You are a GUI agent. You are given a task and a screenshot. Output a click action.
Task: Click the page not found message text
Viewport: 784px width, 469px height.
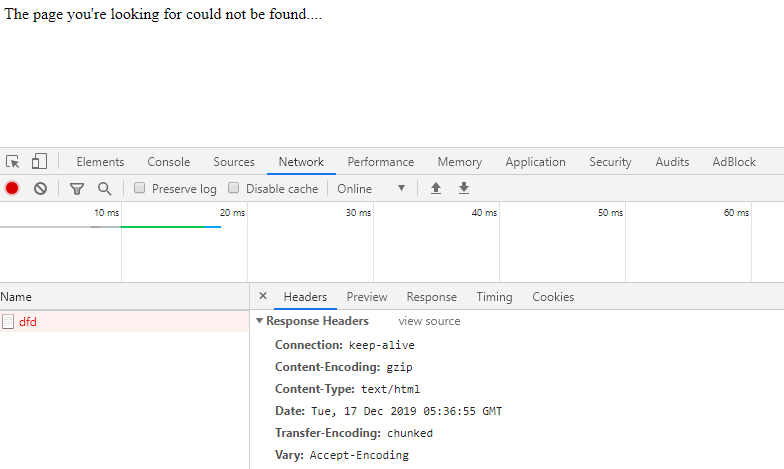[163, 14]
